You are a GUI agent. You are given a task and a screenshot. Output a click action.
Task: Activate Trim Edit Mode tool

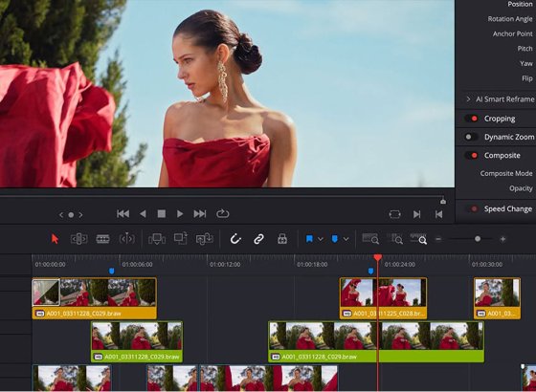point(78,239)
